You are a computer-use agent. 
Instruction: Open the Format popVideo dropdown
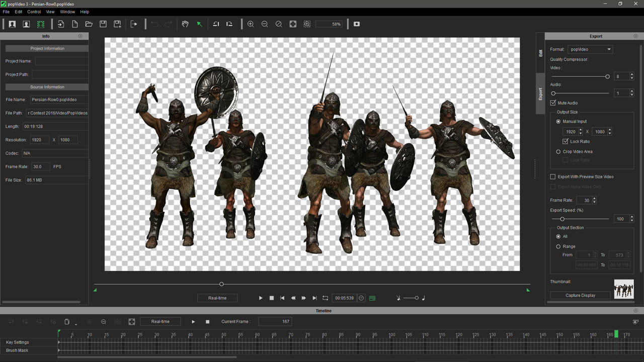[x=590, y=49]
